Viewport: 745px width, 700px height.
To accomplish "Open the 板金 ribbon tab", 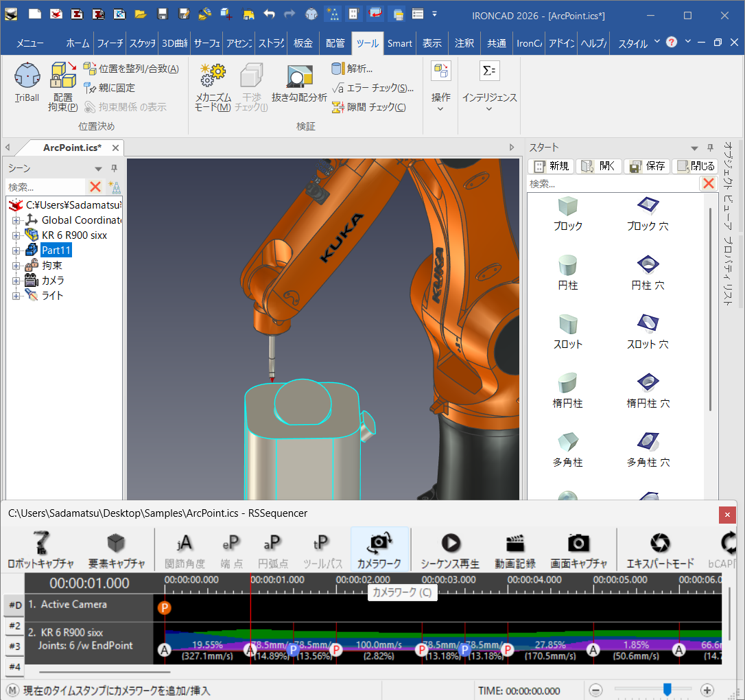I will (x=303, y=43).
